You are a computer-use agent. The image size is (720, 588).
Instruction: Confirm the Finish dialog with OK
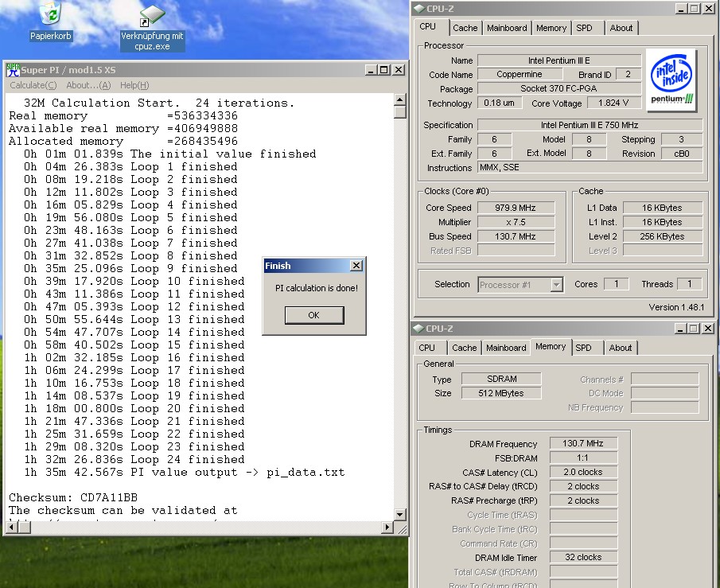[x=314, y=315]
